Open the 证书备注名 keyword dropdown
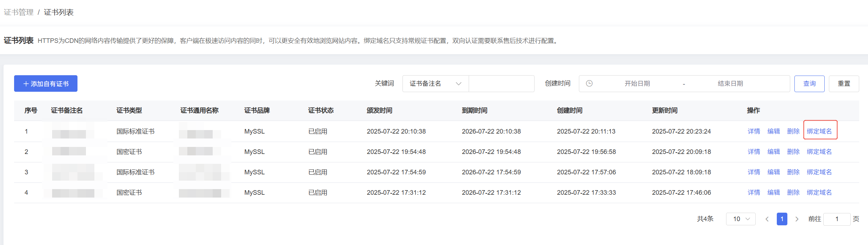Viewport: 868px width, 245px height. (x=436, y=84)
